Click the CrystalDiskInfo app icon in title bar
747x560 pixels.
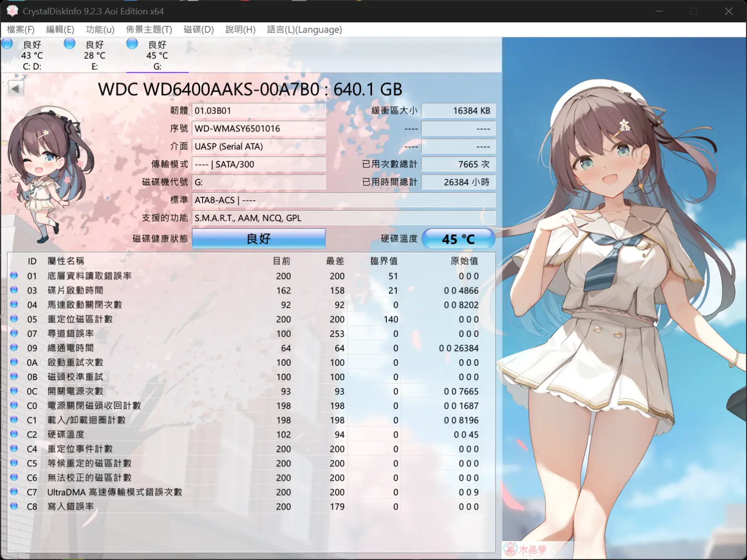click(x=12, y=11)
